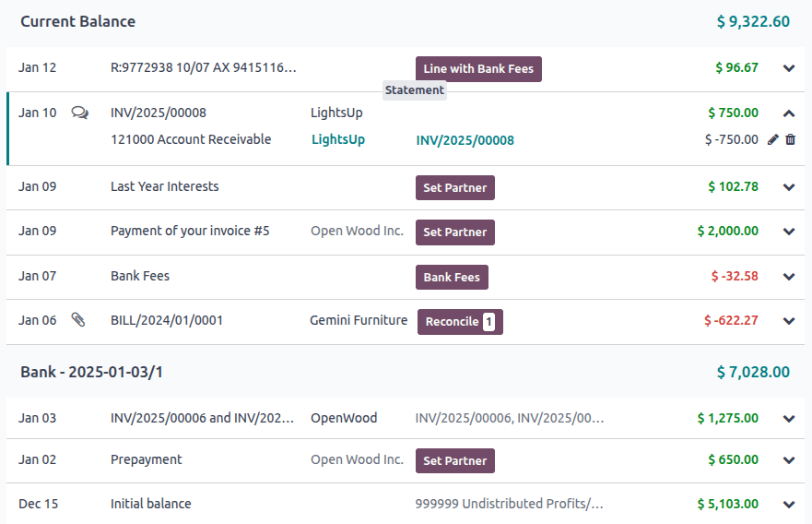Click the Bank Fees button on Jan 07
This screenshot has height=524, width=812.
click(x=452, y=277)
